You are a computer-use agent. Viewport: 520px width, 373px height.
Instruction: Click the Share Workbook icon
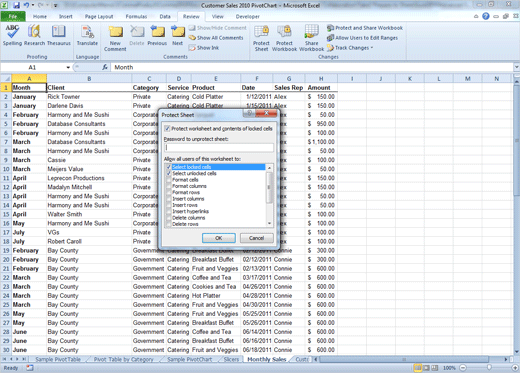coord(311,38)
